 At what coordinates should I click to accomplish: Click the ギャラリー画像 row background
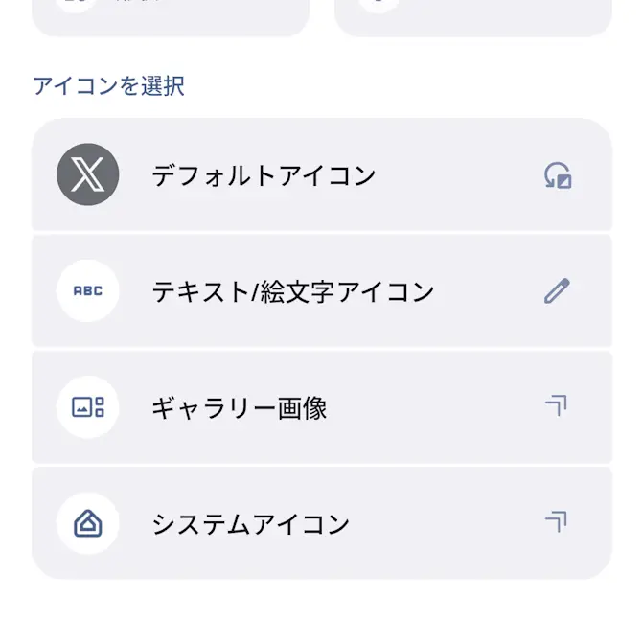point(322,407)
